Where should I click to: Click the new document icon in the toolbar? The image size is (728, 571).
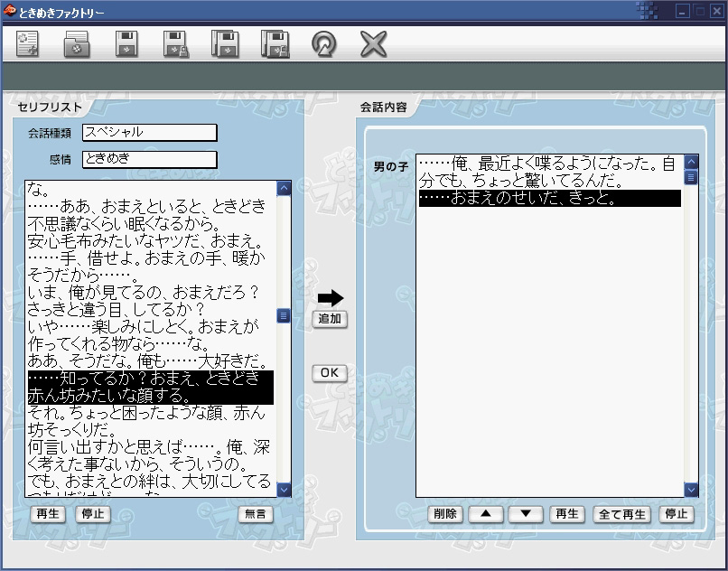coord(27,44)
